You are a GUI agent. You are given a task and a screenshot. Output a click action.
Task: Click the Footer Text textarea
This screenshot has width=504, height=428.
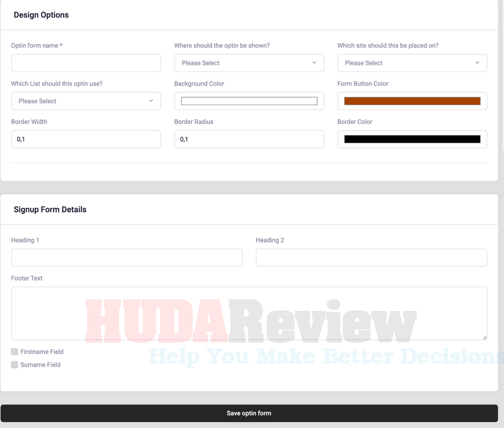pos(249,313)
